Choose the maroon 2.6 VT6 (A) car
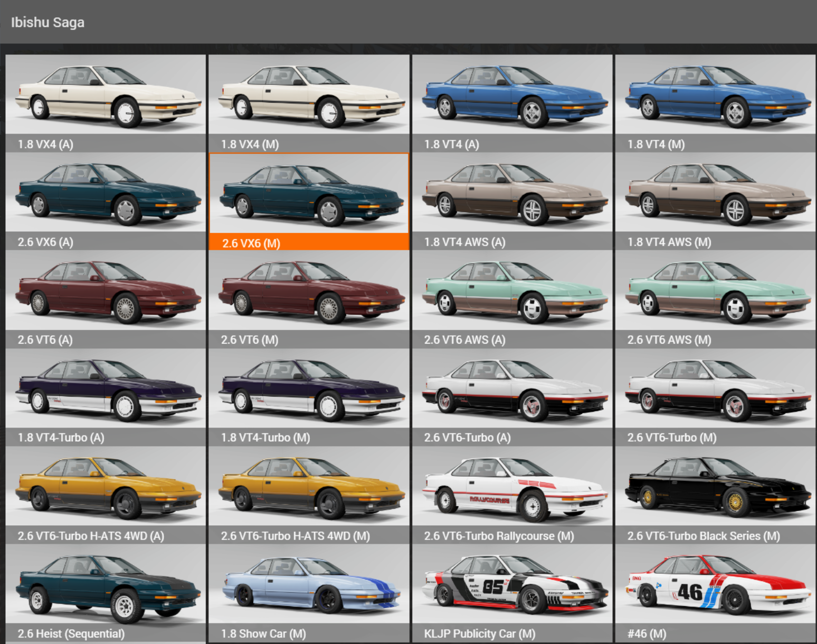817x644 pixels. click(106, 299)
